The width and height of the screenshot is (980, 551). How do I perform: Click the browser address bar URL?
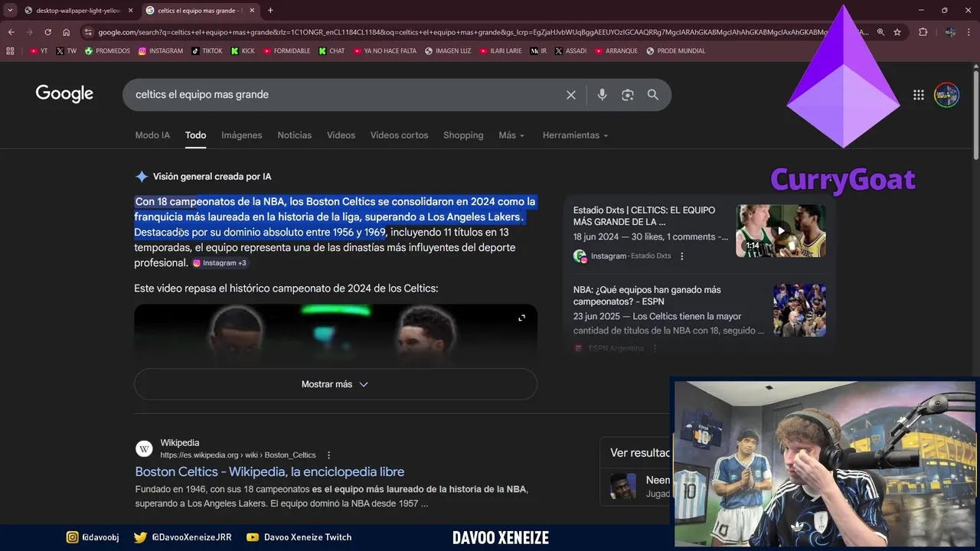[x=482, y=32]
